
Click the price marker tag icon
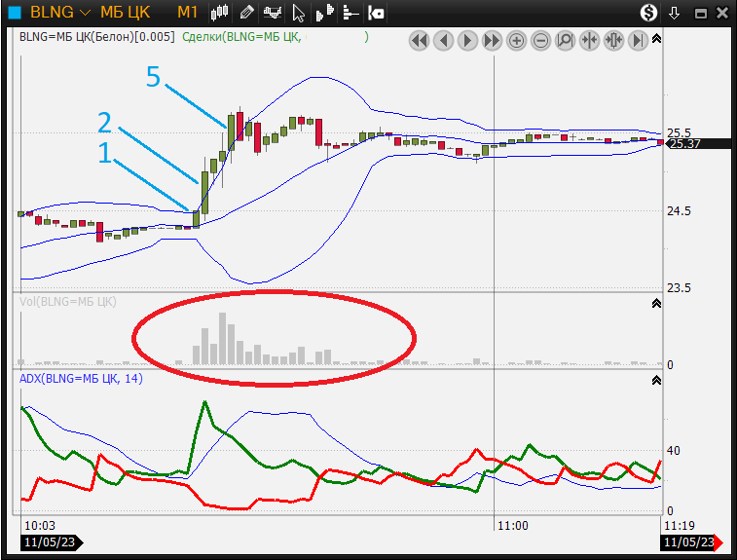(x=376, y=13)
